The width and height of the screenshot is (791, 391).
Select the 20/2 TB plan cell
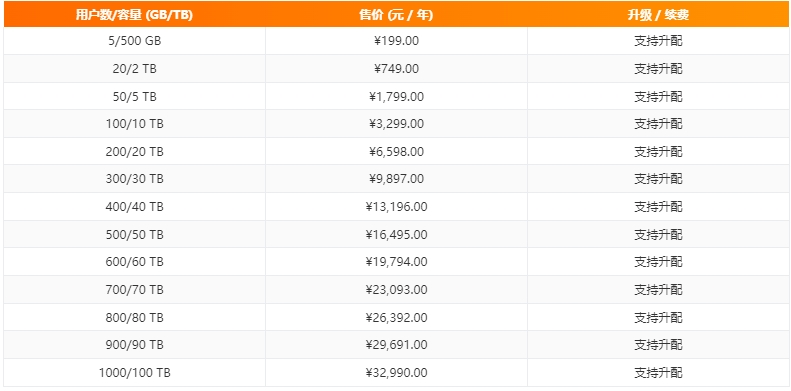click(x=135, y=69)
